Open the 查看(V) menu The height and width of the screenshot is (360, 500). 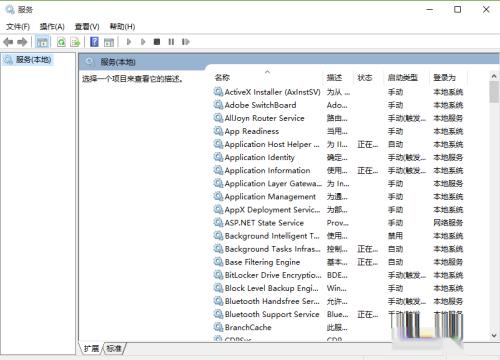point(87,27)
